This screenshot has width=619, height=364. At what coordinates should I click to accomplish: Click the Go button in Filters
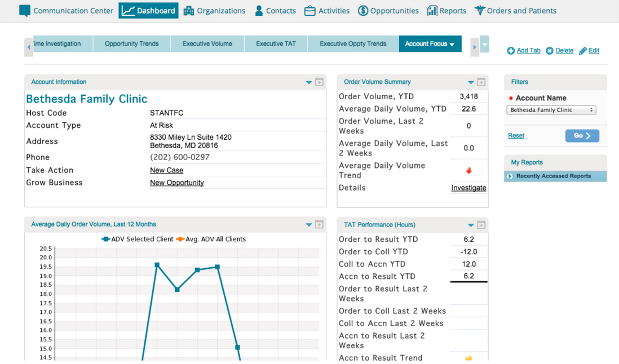click(x=582, y=136)
